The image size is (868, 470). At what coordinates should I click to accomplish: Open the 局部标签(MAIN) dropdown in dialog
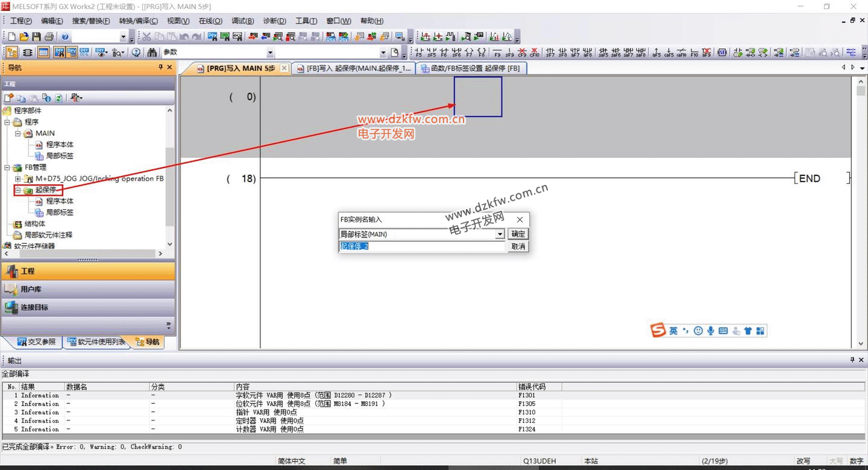[500, 234]
